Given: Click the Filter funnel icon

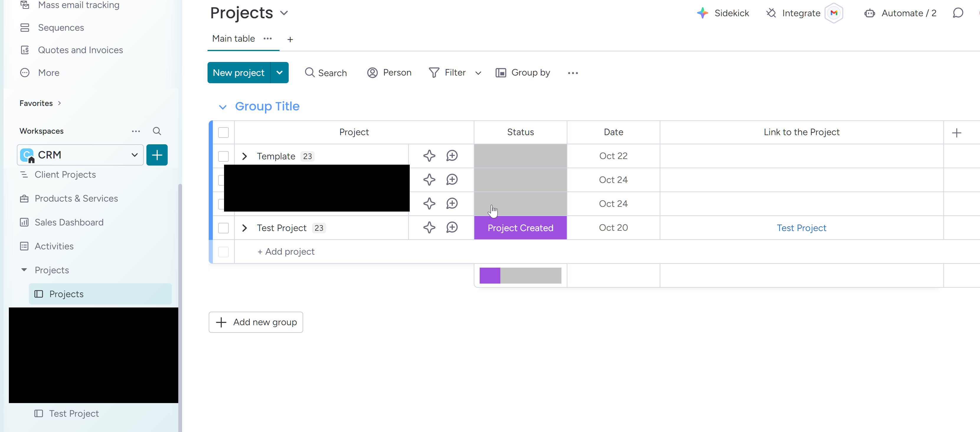Looking at the screenshot, I should 434,72.
